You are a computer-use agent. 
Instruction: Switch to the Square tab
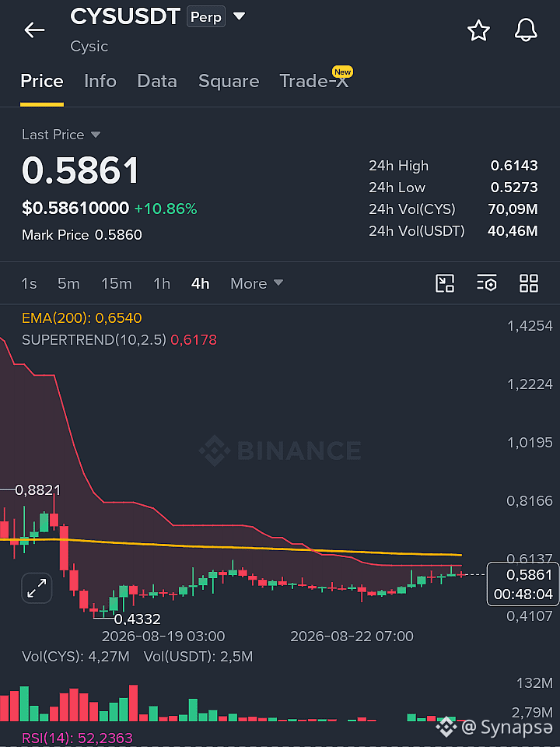pos(229,82)
